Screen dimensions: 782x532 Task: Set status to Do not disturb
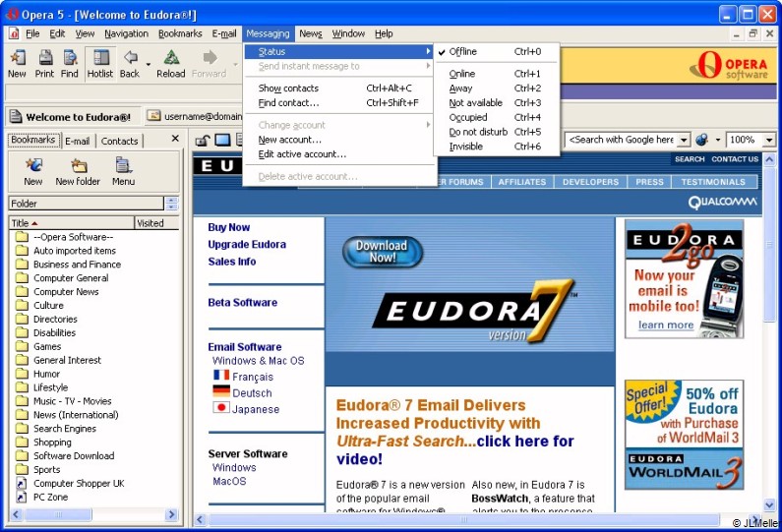pos(496,132)
